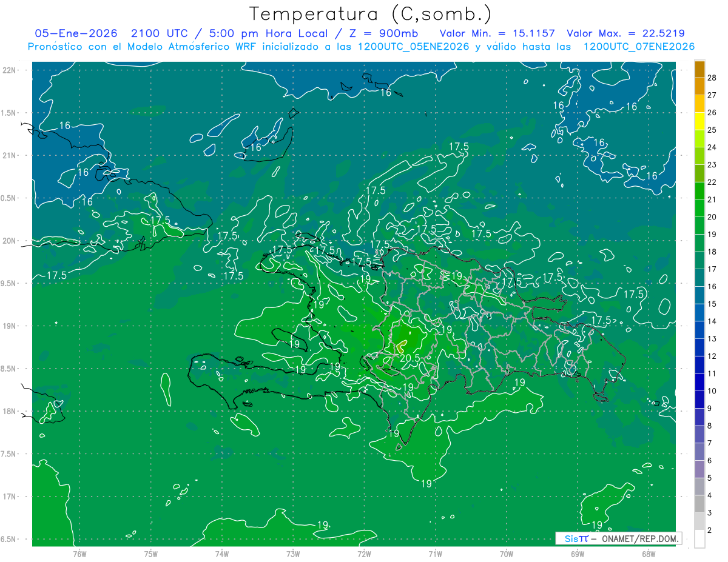Image resolution: width=728 pixels, height=562 pixels.
Task: Click the '22N' latitude axis label
Action: [x=9, y=70]
